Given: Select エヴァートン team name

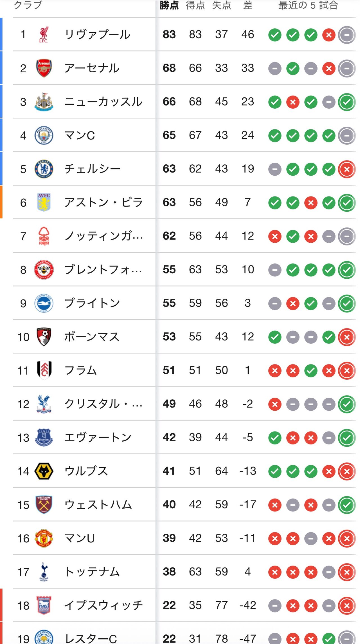Looking at the screenshot, I should [x=98, y=437].
